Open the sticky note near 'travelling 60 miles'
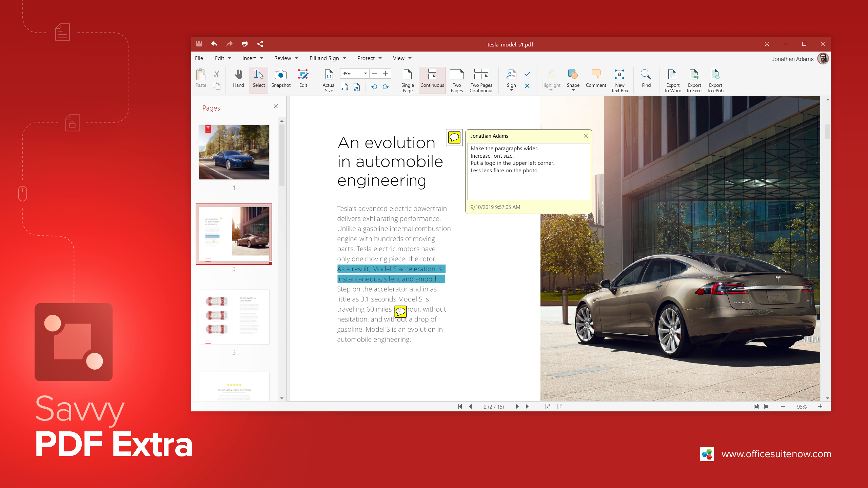Image resolution: width=868 pixels, height=488 pixels. coord(400,311)
